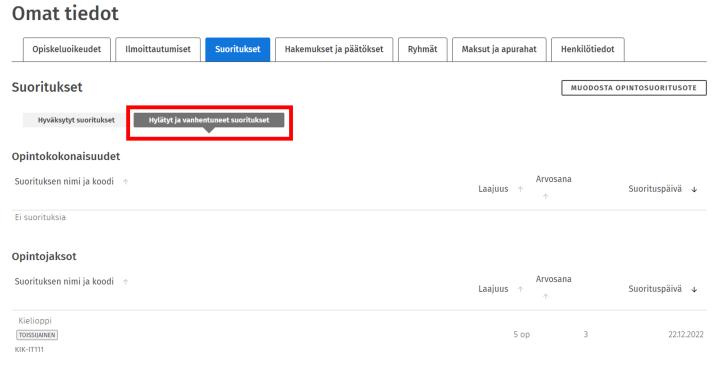Sort Opintokokonaisuudet by name arrow icon
Viewport: 720px width, 365px height.
[125, 181]
